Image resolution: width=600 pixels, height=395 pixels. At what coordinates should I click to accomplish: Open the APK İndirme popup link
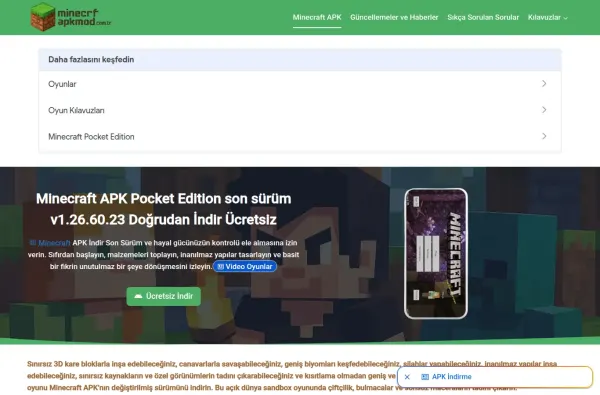pos(452,377)
